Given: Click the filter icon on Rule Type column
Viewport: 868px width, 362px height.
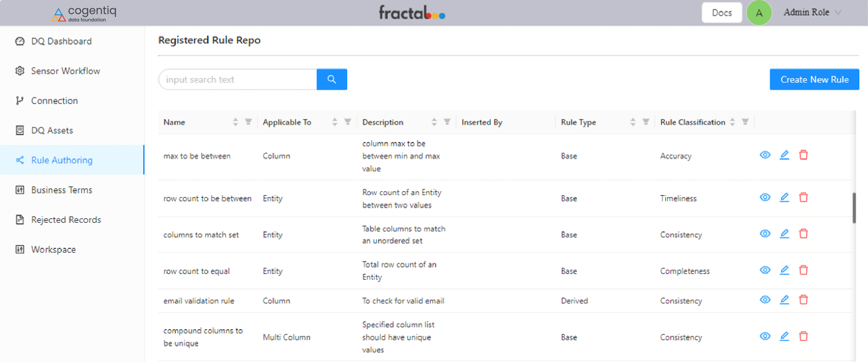Looking at the screenshot, I should coord(646,122).
